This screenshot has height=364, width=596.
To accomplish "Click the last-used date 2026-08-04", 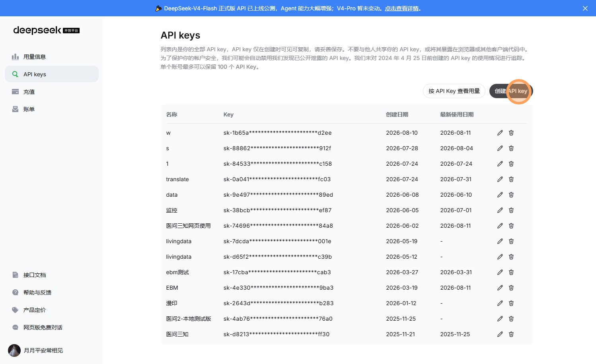I will [457, 148].
